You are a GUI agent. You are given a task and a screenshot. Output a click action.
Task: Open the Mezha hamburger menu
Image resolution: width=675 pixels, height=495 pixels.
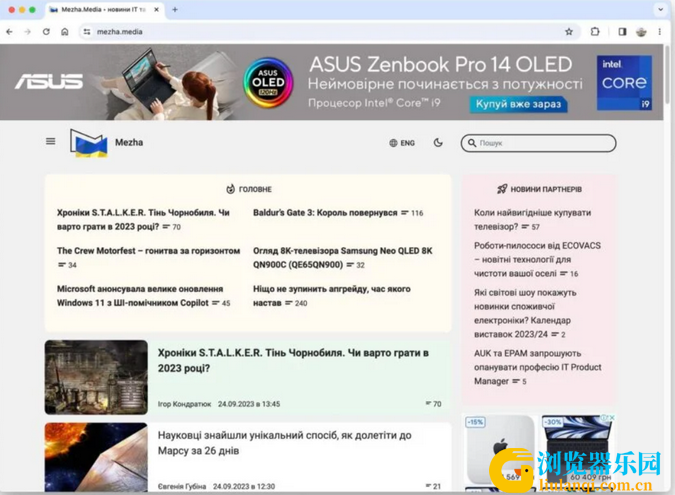(x=50, y=141)
